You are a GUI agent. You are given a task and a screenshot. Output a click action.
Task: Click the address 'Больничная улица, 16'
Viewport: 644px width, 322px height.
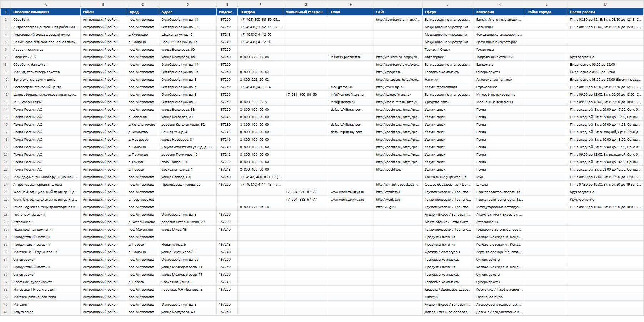click(188, 42)
